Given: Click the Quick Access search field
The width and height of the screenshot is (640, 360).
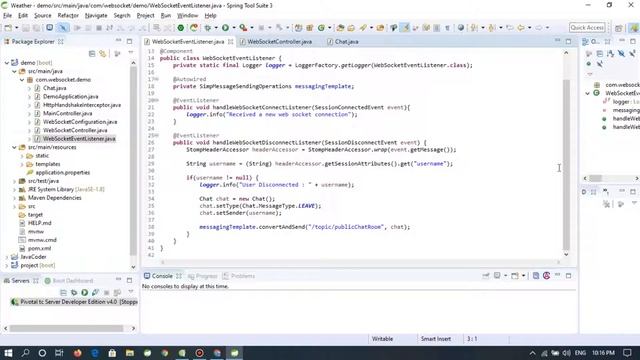Looking at the screenshot, I should pos(587,27).
